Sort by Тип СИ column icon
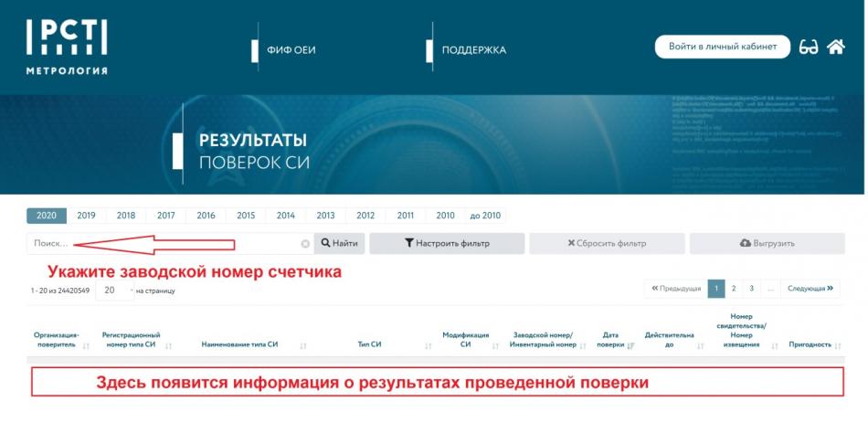868x423 pixels. tap(428, 345)
